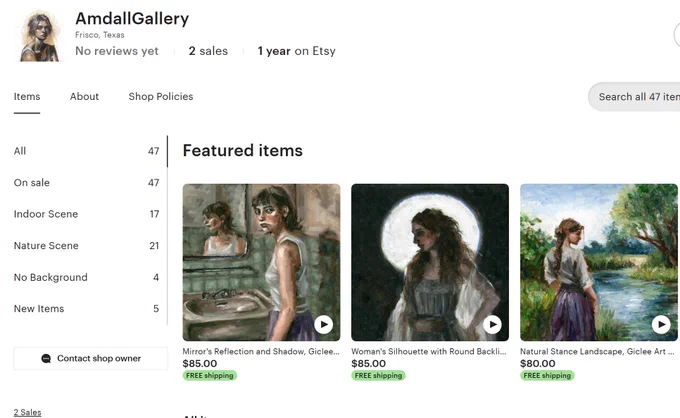The height and width of the screenshot is (418, 680).
Task: Click the AmdallGallery shop avatar image
Action: pos(39,36)
